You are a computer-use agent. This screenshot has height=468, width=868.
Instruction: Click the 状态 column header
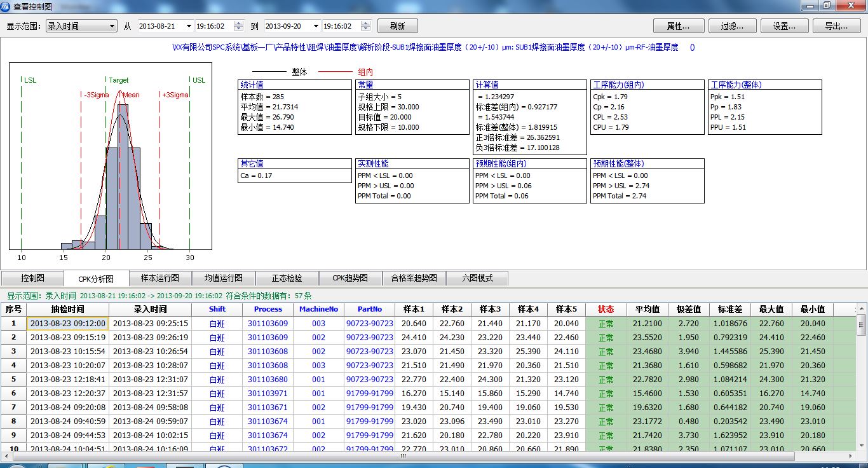coord(606,309)
